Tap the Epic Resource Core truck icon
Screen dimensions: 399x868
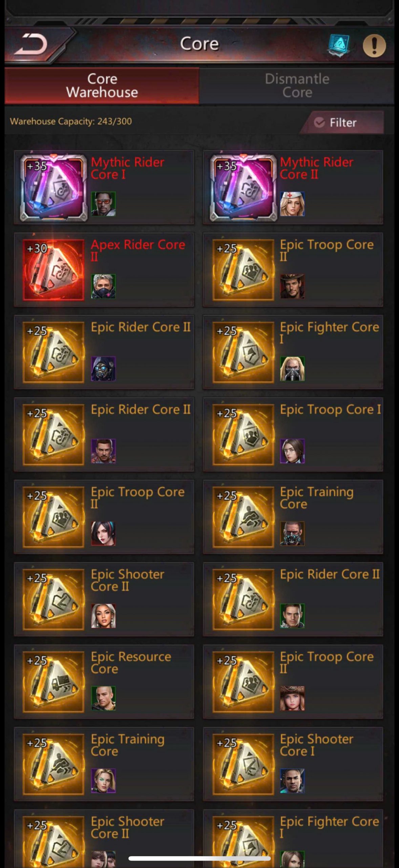(x=53, y=682)
